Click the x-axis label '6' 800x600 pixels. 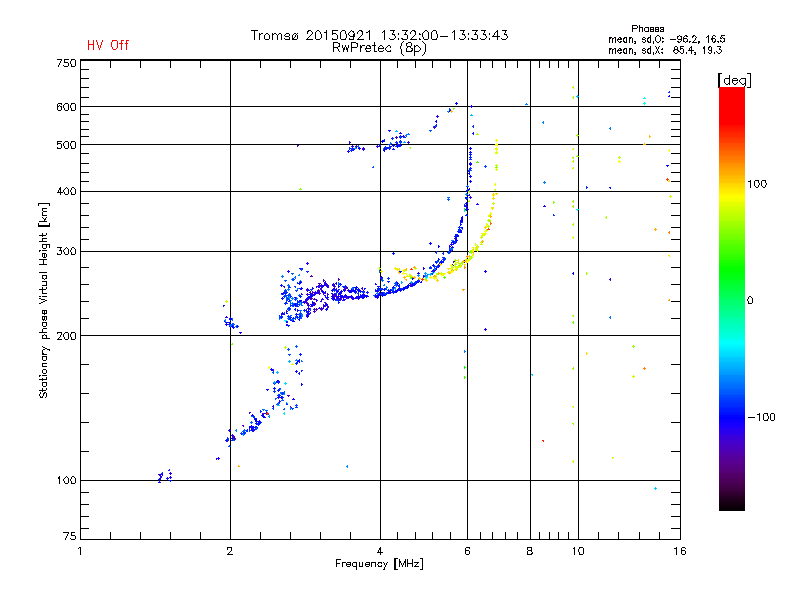tap(467, 551)
